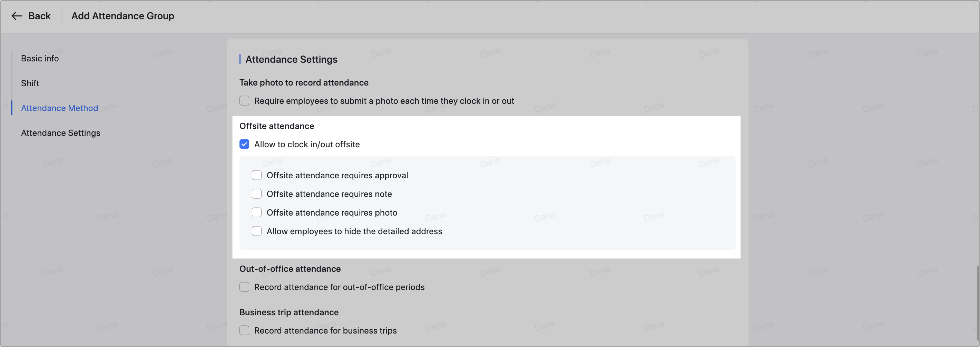
Task: Enable Offsite attendance requires approval
Action: (x=257, y=175)
